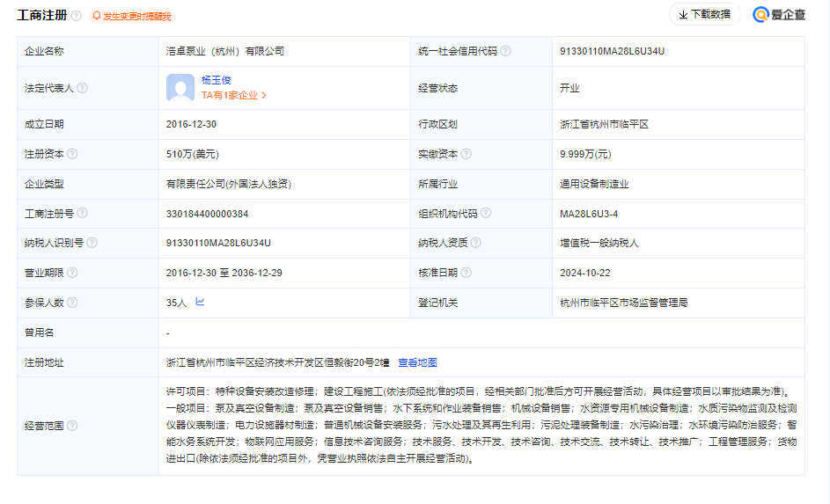Select the company type 有限责任公司(外国法人独资)
This screenshot has width=830, height=504.
coord(229,184)
